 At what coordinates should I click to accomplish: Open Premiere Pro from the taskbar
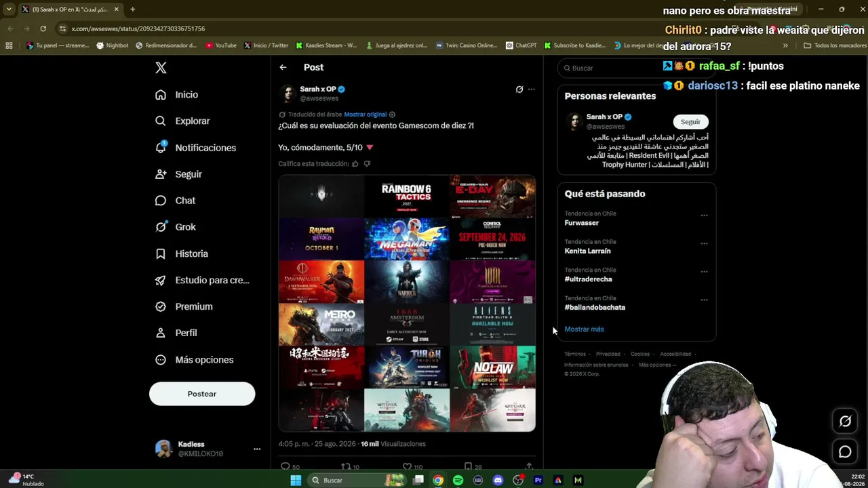point(538,481)
